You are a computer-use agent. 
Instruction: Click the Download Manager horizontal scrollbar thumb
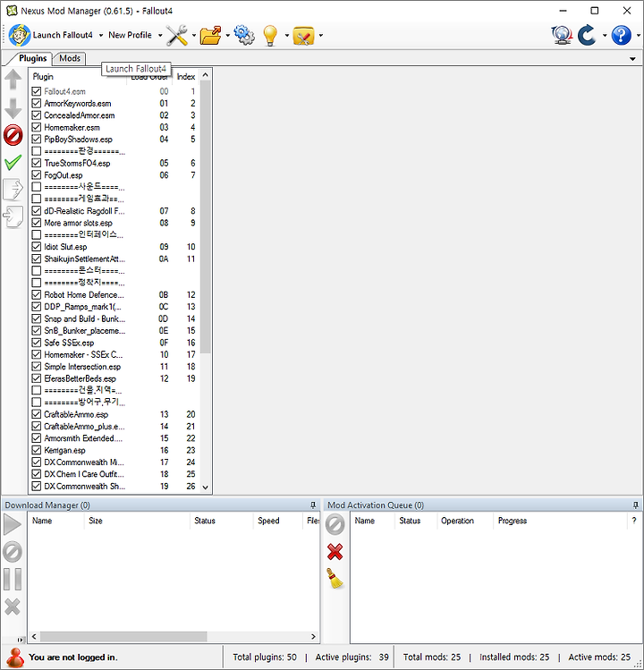click(123, 637)
